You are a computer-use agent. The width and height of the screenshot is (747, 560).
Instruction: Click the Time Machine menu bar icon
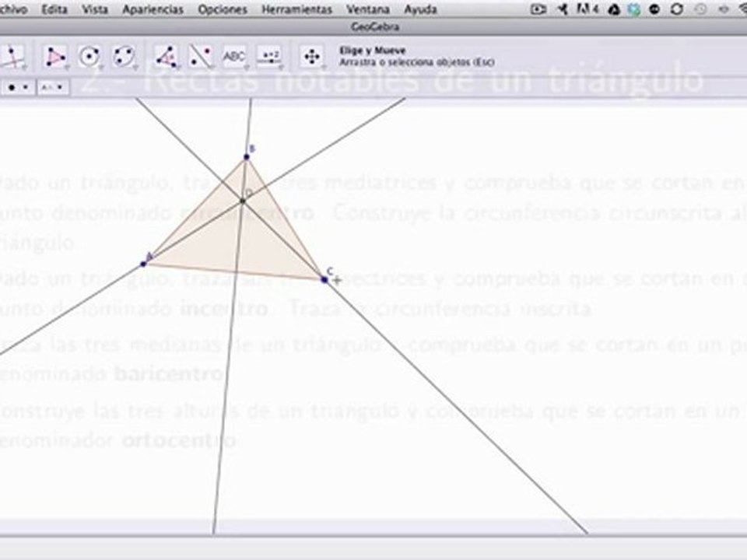(x=700, y=9)
